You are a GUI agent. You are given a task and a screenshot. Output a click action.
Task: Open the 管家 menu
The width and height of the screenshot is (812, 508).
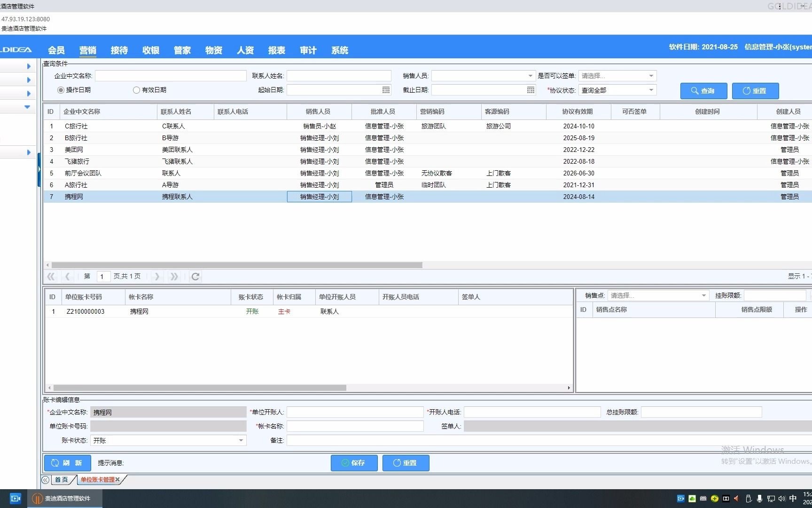(x=182, y=50)
